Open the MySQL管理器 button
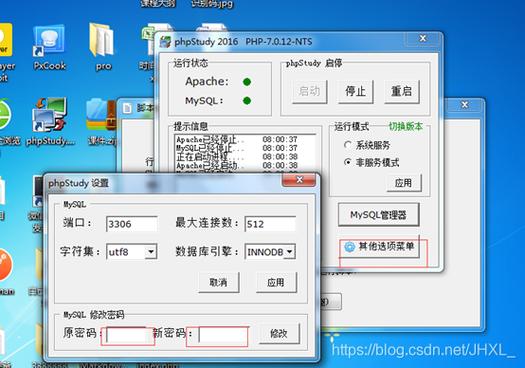 click(378, 215)
